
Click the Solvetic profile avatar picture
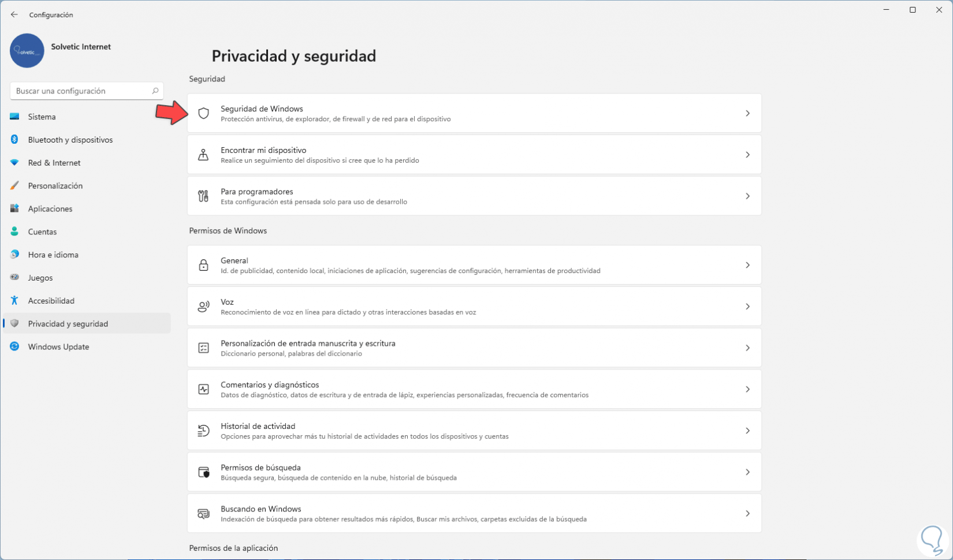(27, 51)
